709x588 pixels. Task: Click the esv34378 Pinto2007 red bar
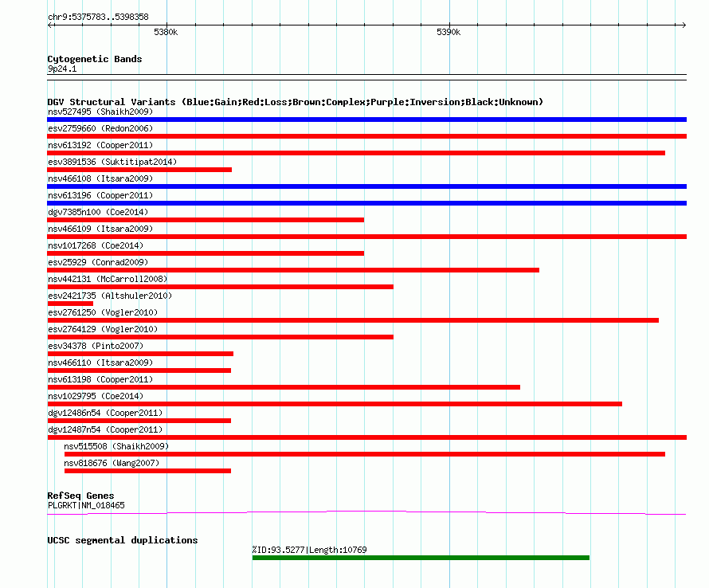click(x=140, y=354)
